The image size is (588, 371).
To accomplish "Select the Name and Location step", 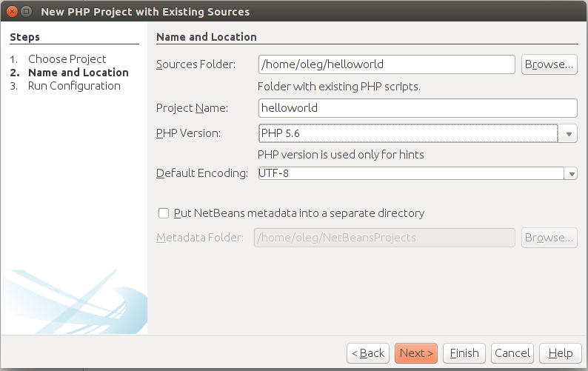I will [x=78, y=73].
